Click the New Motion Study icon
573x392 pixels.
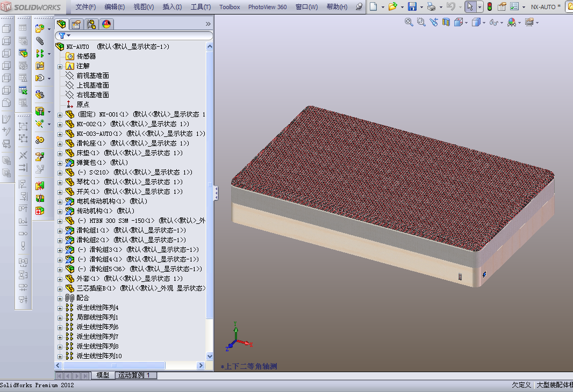coord(39,140)
